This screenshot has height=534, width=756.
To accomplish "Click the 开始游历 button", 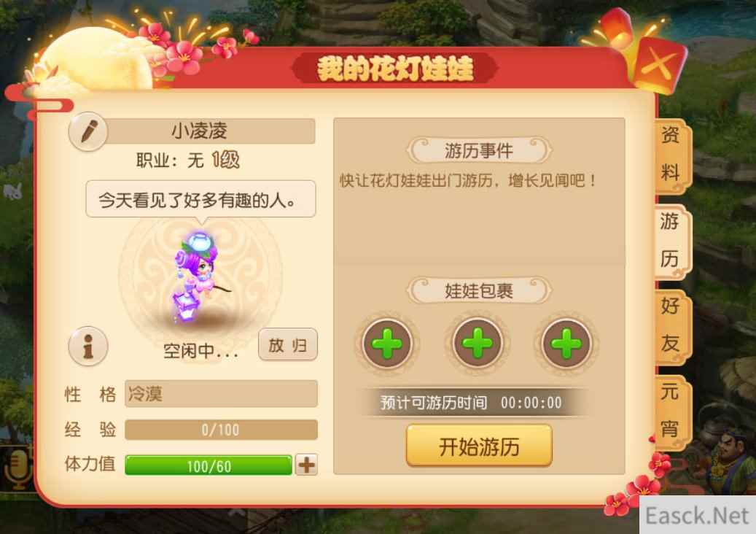I will (479, 446).
